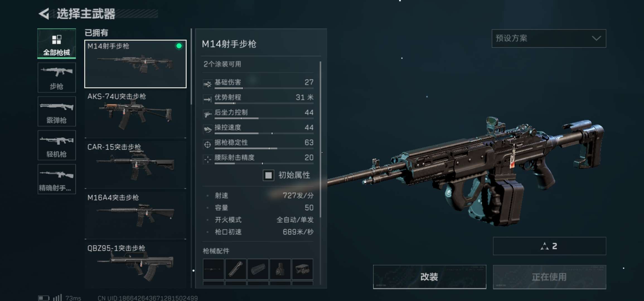Viewport: 644px width, 301px height.
Task: Go back using the arrow beside 选择主武器
Action: coord(44,14)
